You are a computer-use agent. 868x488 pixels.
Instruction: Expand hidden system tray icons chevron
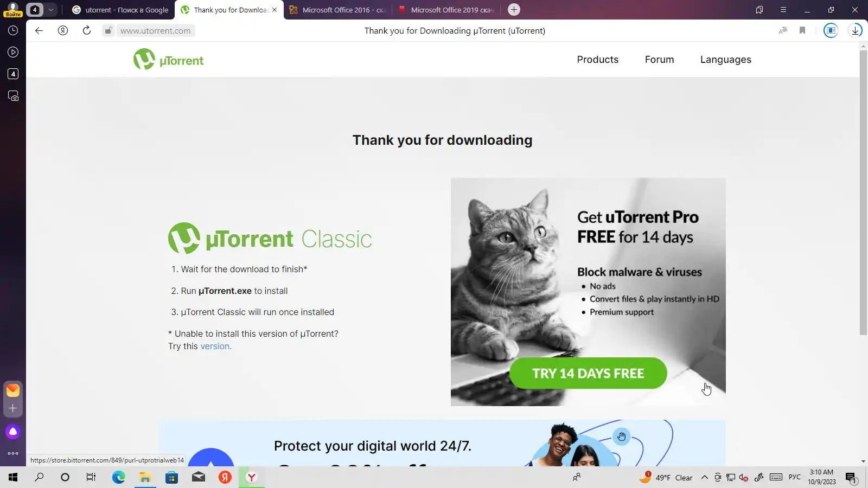pos(704,477)
